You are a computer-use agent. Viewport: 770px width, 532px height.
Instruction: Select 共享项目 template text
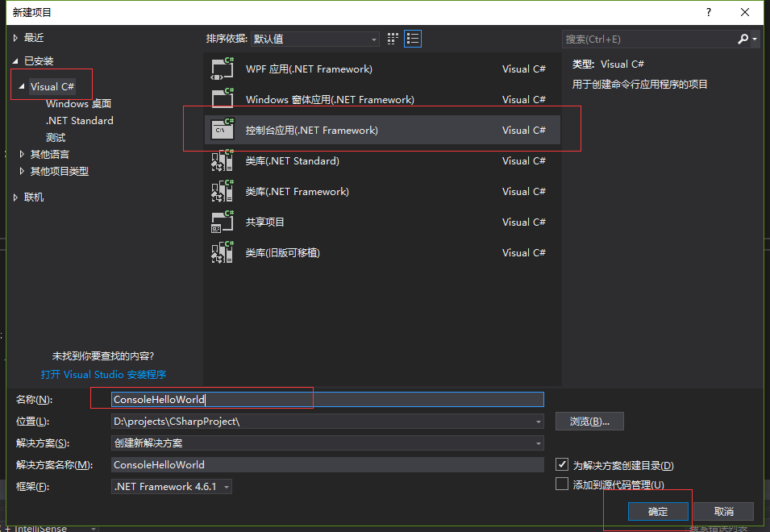264,222
